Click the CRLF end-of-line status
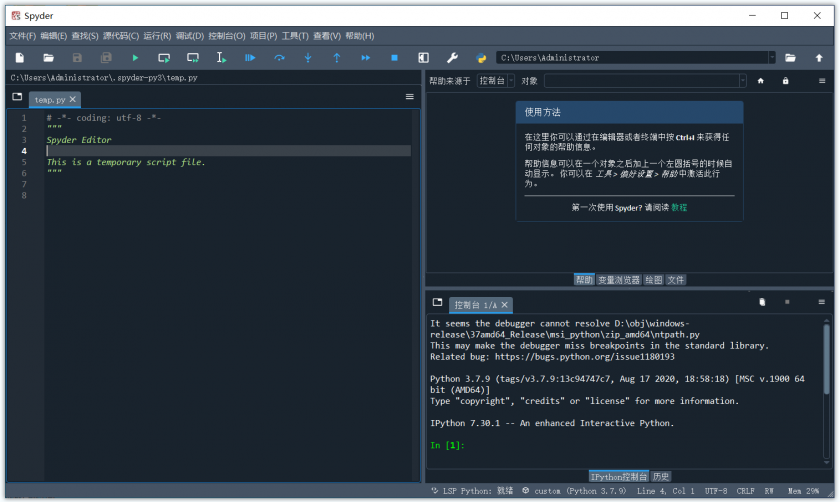 (745, 491)
